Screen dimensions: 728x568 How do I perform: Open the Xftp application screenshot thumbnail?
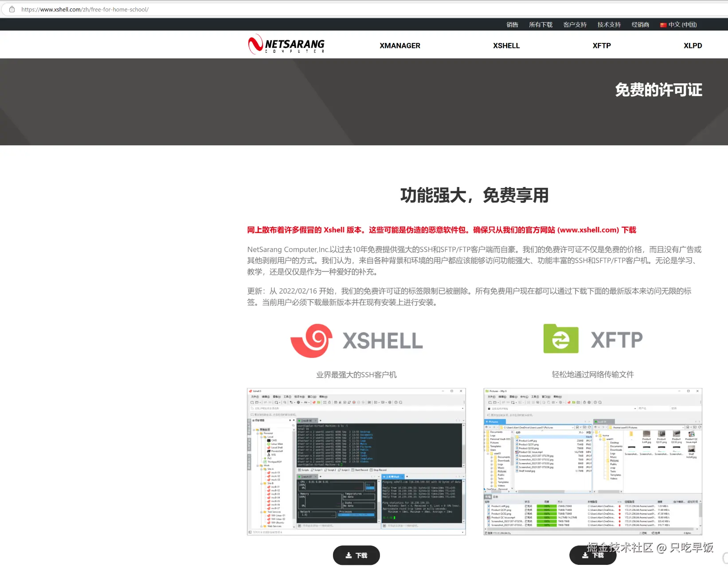click(x=593, y=462)
